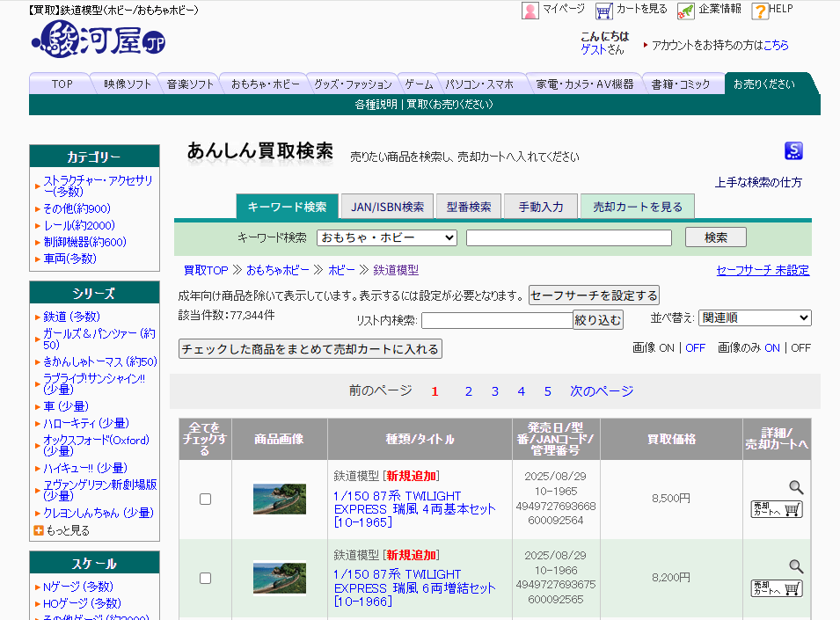Turn images OFF with the 画像 OFF toggle
This screenshot has height=620, width=840.
click(x=694, y=347)
